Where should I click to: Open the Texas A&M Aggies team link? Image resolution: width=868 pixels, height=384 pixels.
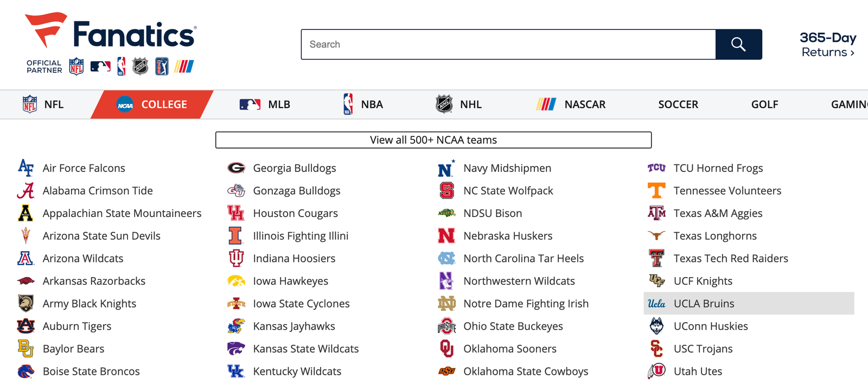[x=718, y=213]
